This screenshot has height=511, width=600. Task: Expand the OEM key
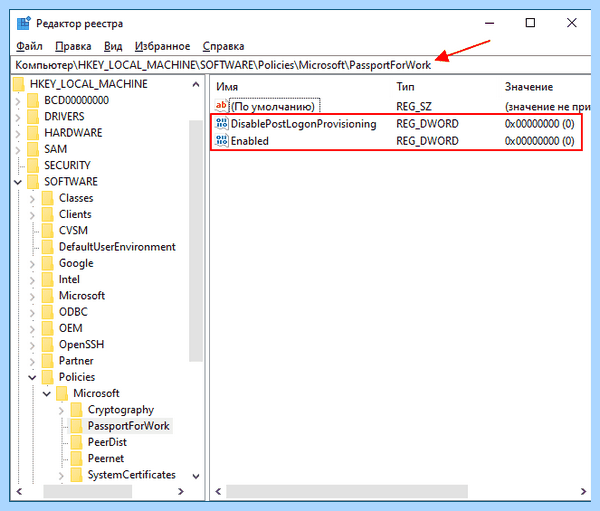(33, 329)
